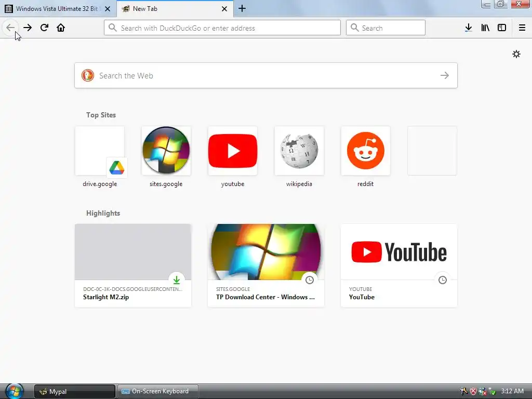Click the Highlights heading

[x=103, y=213]
